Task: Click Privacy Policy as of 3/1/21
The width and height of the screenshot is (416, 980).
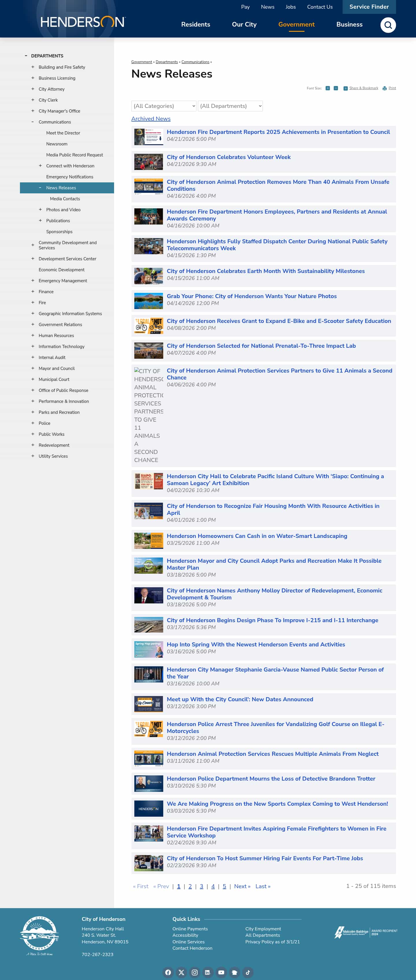Action: click(272, 942)
